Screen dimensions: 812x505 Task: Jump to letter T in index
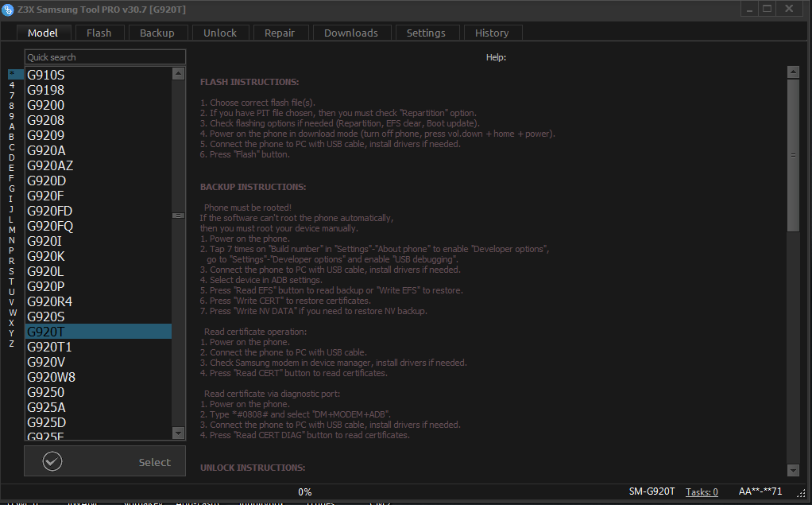click(x=12, y=282)
